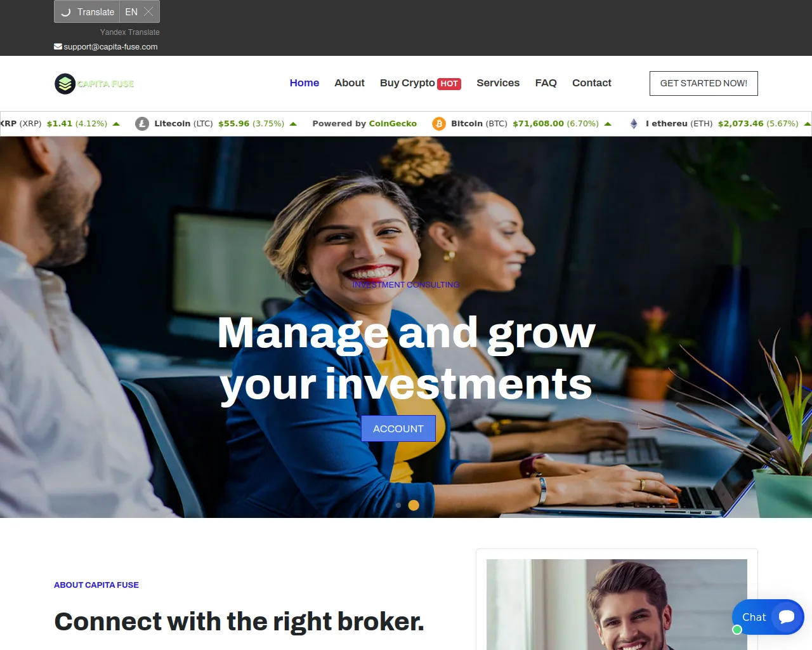The height and width of the screenshot is (650, 812).
Task: Click the support@capita-fuse.com email link
Action: 110,47
